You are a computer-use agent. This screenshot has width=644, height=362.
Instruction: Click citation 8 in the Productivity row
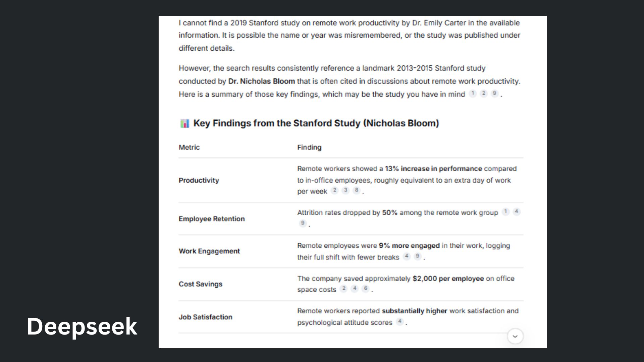point(357,190)
